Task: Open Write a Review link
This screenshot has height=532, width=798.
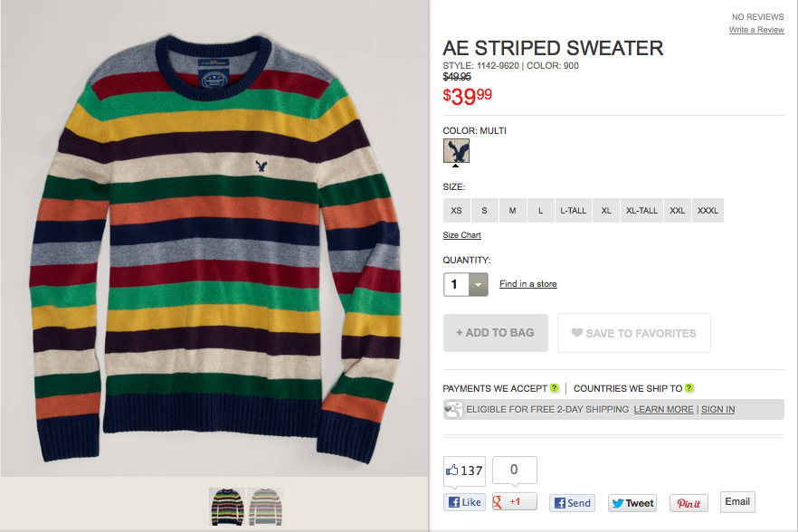Action: click(756, 30)
